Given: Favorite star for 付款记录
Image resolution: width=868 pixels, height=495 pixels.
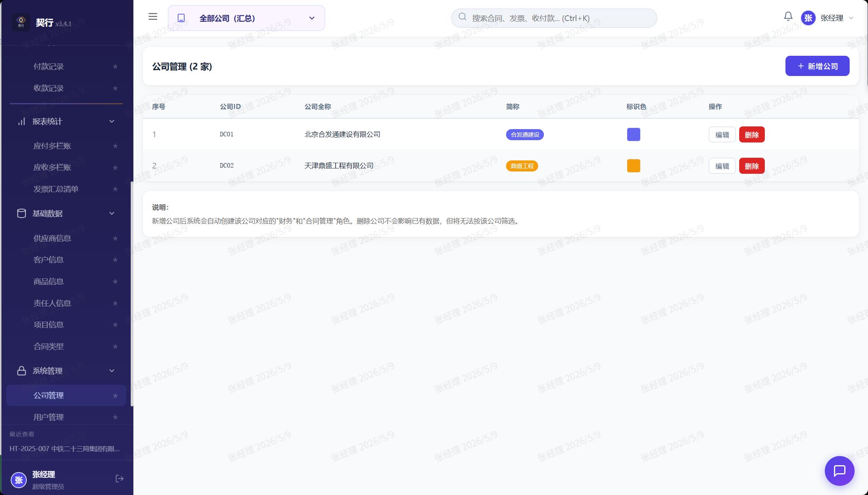Looking at the screenshot, I should click(x=115, y=66).
